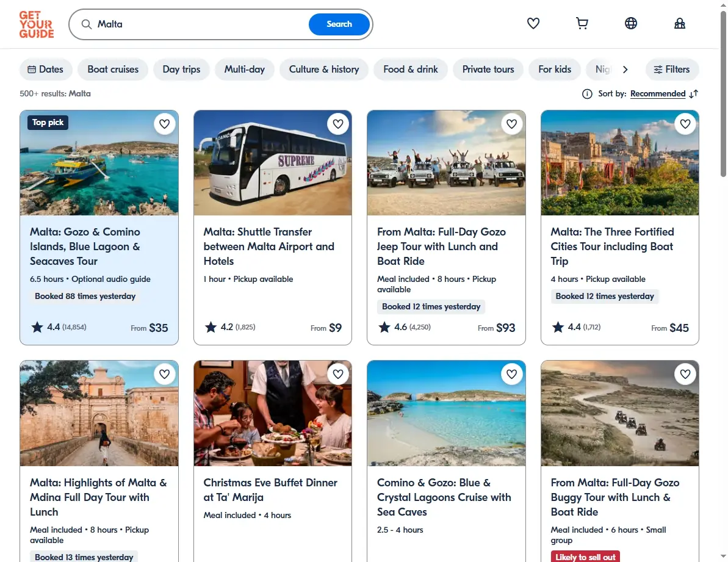The image size is (728, 562).
Task: Click 'Booked 13 times yesterday' label
Action: pos(84,557)
